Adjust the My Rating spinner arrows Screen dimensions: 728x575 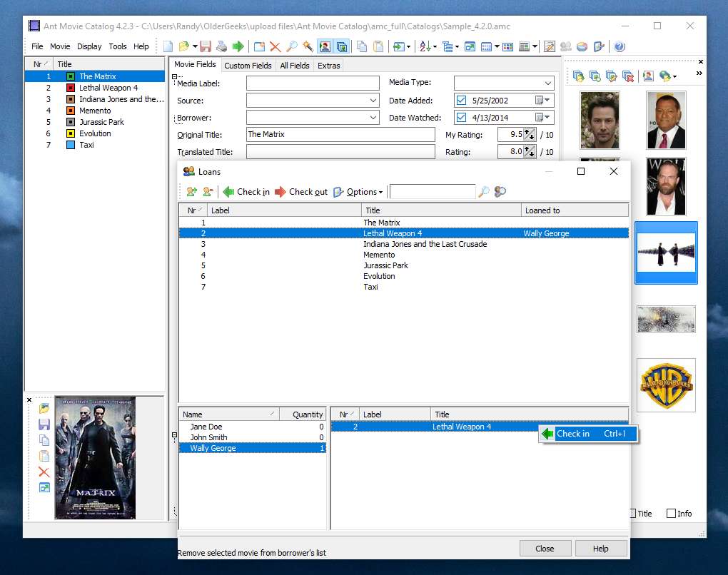[530, 135]
